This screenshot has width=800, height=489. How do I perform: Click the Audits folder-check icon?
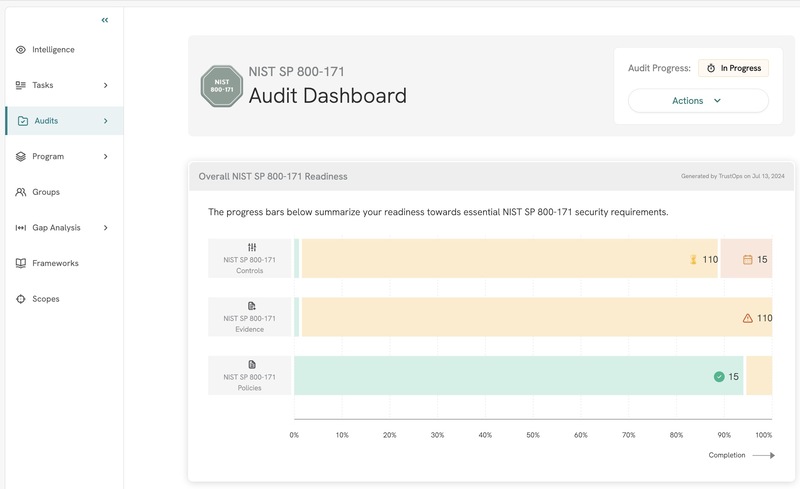22,121
